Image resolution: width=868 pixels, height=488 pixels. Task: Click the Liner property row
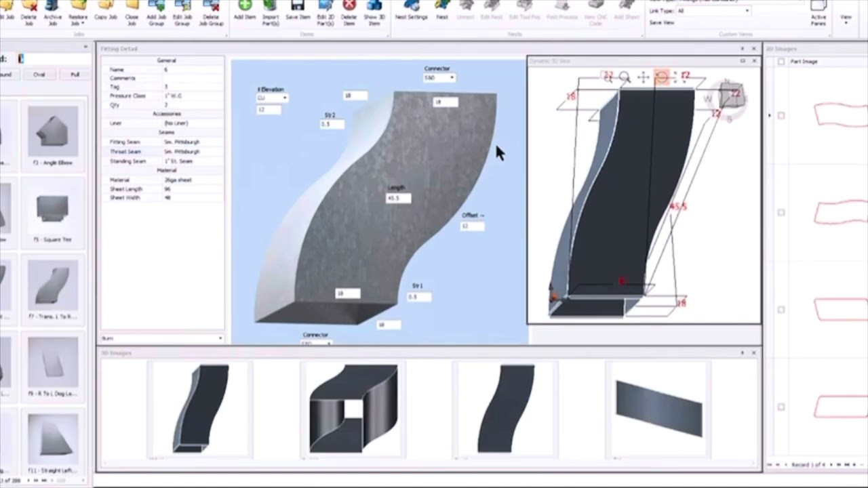162,123
